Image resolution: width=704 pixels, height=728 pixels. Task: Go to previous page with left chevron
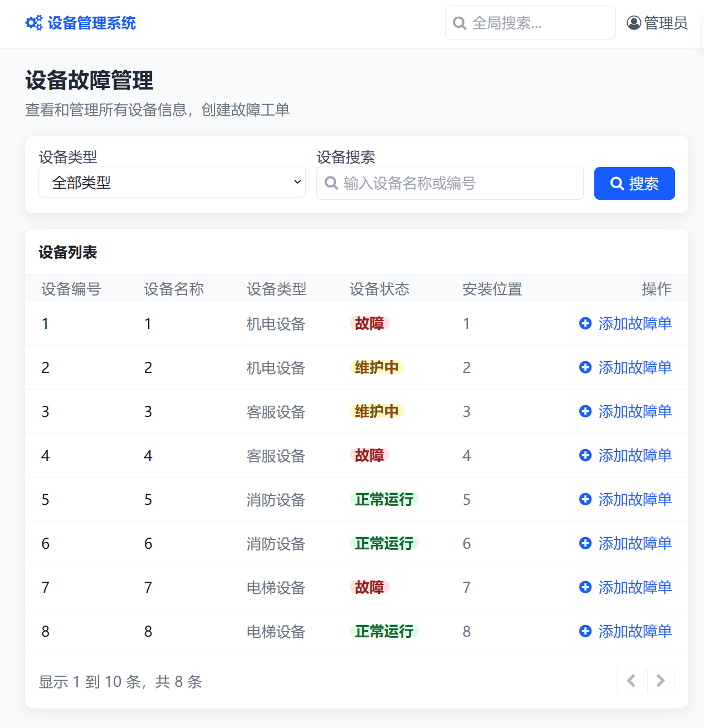pos(631,681)
